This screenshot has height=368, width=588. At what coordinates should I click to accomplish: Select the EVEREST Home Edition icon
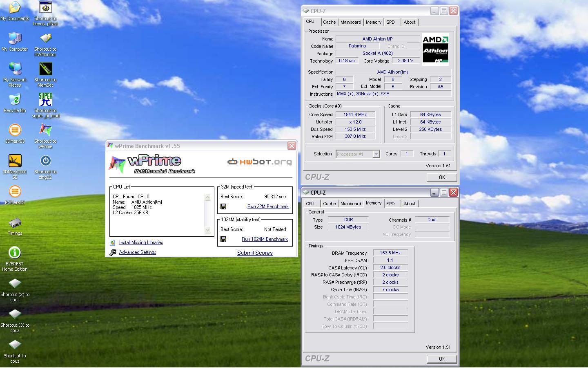[x=15, y=253]
